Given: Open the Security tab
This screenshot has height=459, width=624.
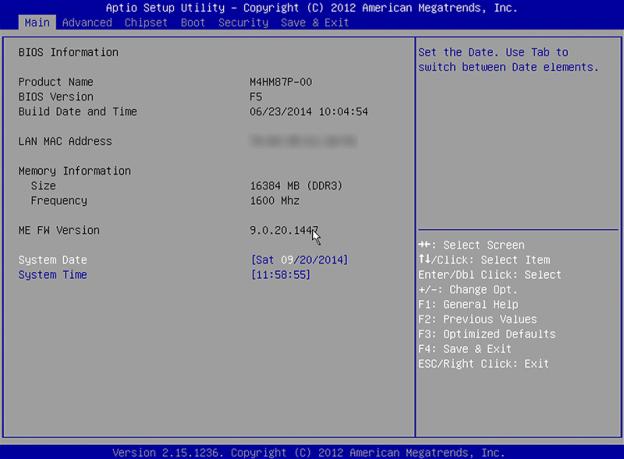Looking at the screenshot, I should [x=244, y=23].
